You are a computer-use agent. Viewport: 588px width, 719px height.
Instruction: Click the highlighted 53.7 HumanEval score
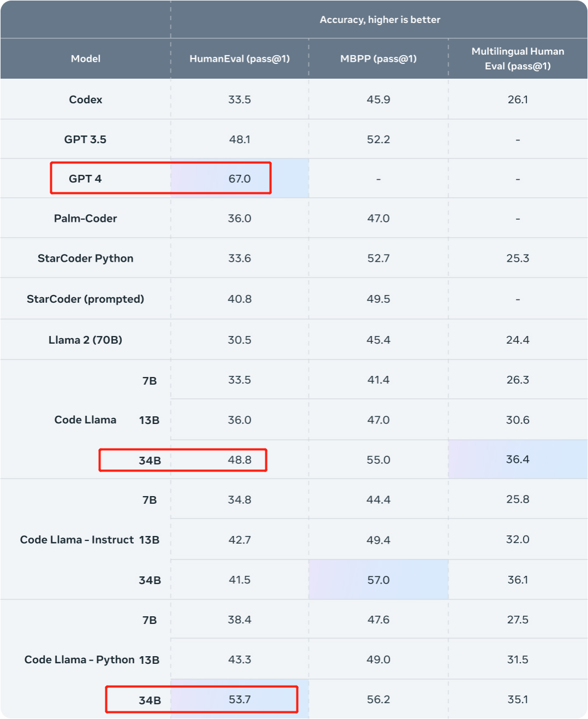(x=240, y=699)
